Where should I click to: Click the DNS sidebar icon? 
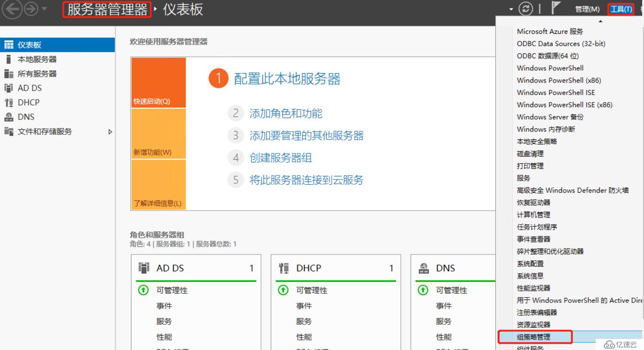coord(9,117)
